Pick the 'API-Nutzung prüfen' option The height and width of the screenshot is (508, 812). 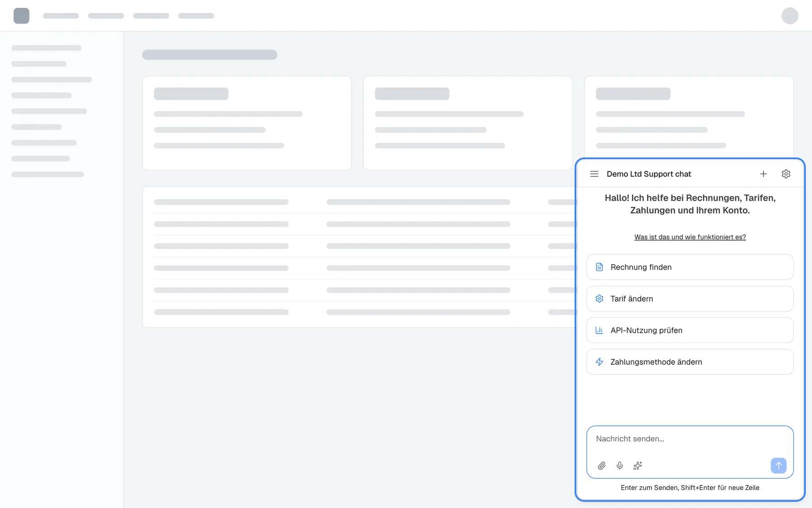[x=690, y=330]
